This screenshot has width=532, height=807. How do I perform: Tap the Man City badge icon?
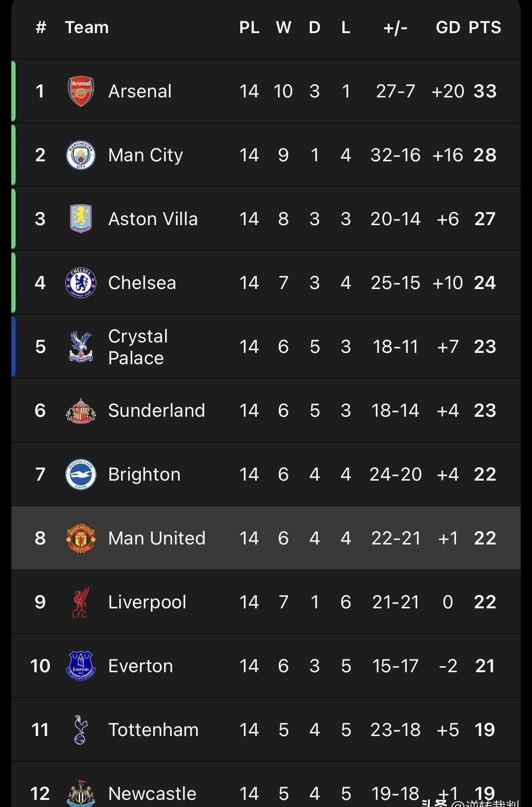coord(81,155)
